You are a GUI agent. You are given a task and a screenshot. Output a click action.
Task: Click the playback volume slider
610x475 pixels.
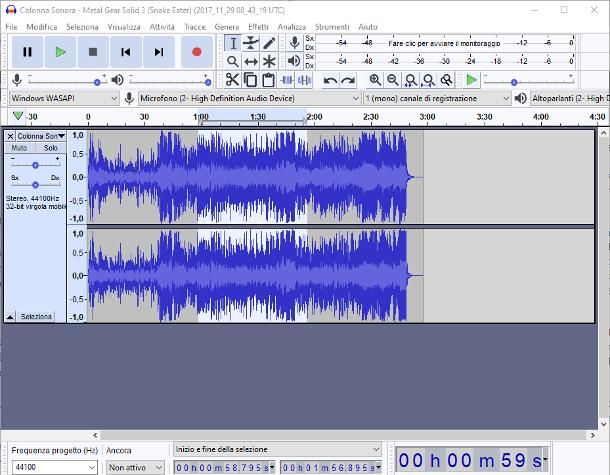[x=170, y=82]
